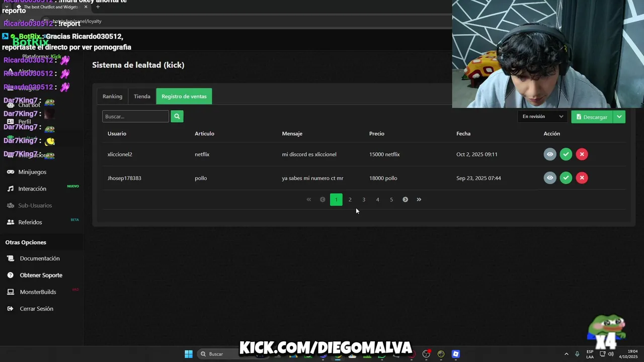Open Sub-Usuarios in the sidebar
The width and height of the screenshot is (644, 362).
coord(35,205)
